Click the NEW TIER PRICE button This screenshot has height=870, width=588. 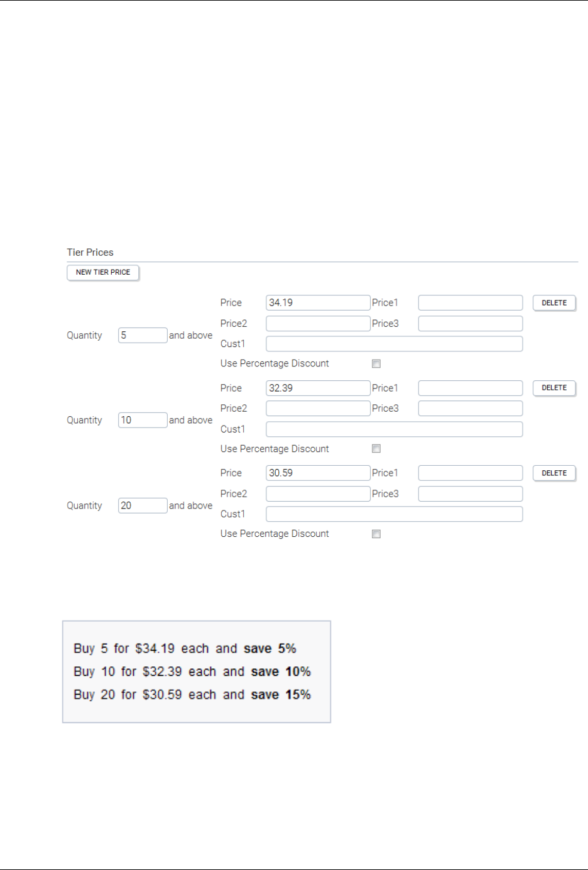click(x=103, y=272)
